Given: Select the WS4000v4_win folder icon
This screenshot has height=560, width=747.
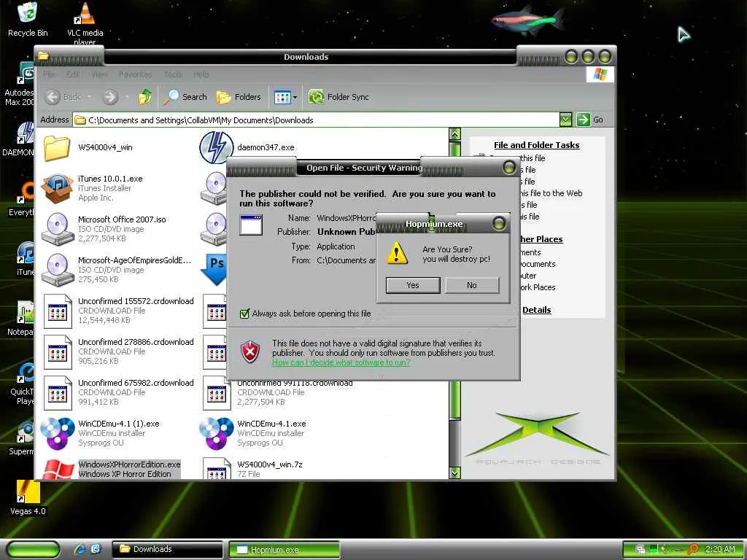Looking at the screenshot, I should pos(57,148).
